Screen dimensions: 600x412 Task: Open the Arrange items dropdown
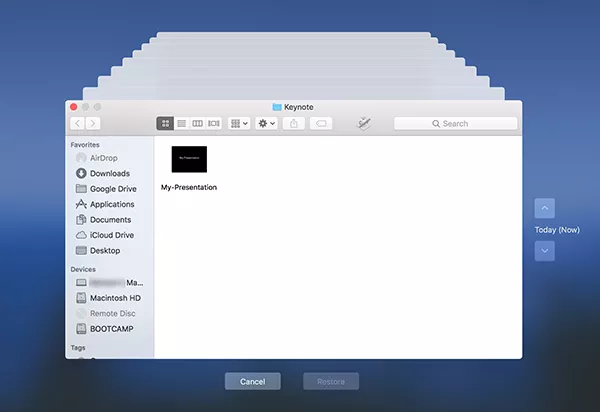(240, 123)
